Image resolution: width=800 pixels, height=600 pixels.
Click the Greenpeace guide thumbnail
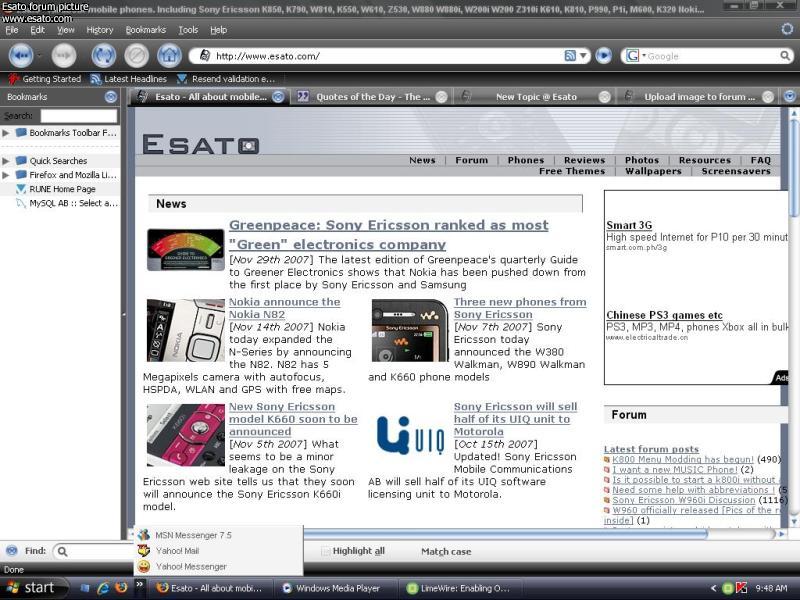click(x=186, y=249)
